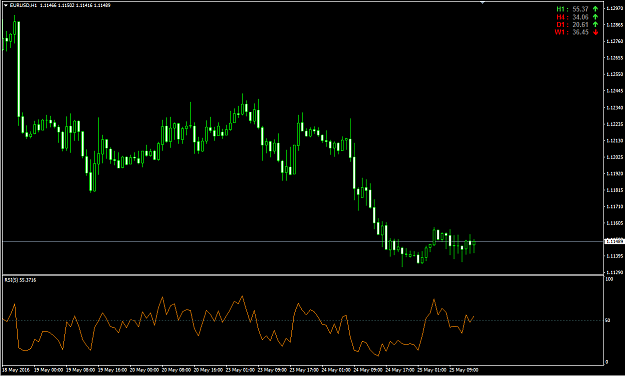This screenshot has width=625, height=376.
Task: Click the current price tag on price scale
Action: click(x=614, y=241)
